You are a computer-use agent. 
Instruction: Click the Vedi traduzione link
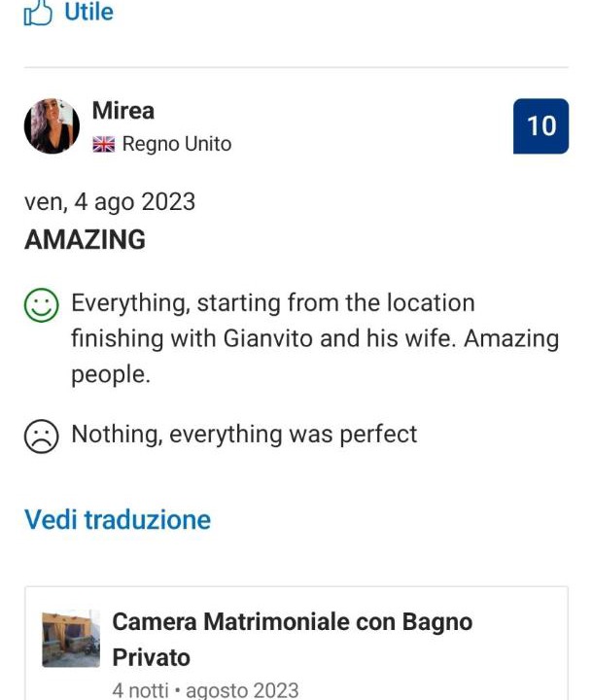pyautogui.click(x=118, y=519)
